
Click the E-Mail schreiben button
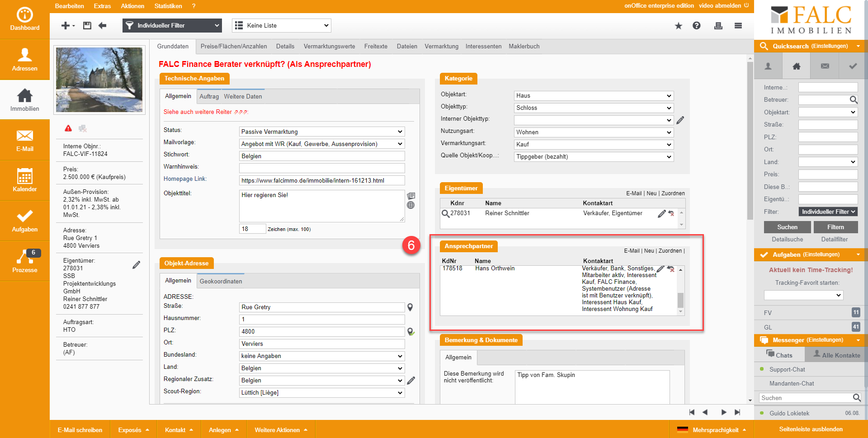click(x=80, y=430)
